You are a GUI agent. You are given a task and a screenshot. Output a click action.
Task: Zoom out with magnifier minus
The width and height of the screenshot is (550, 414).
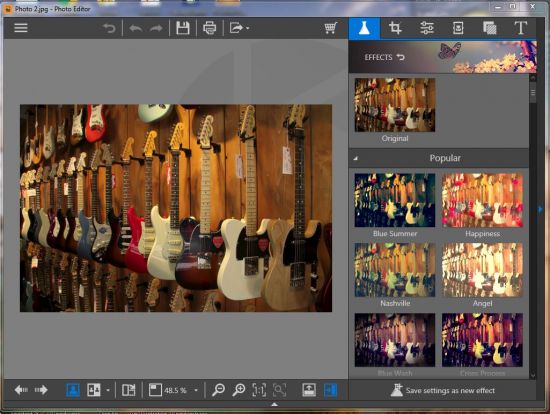coord(218,390)
